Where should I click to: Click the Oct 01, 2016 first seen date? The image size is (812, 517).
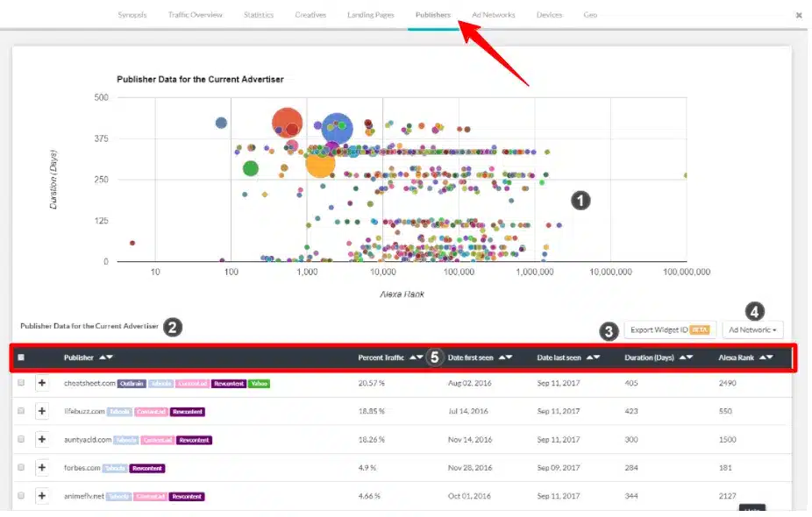pos(469,496)
